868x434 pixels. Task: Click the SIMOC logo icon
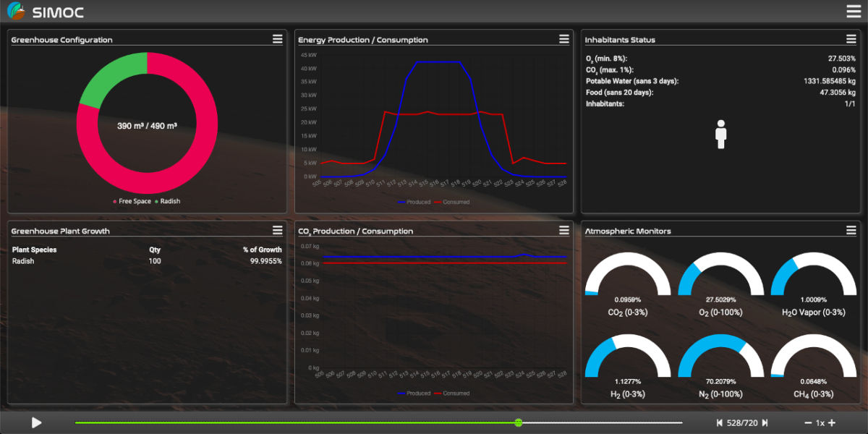click(15, 11)
